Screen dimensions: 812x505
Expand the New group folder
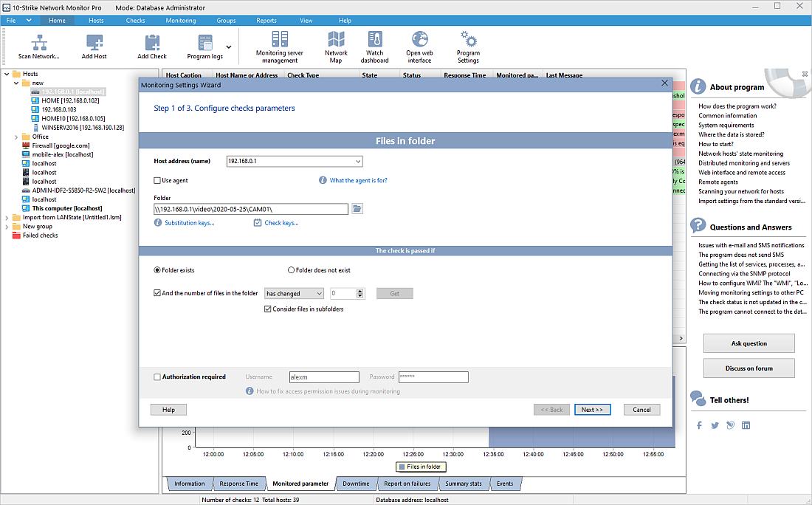7,227
